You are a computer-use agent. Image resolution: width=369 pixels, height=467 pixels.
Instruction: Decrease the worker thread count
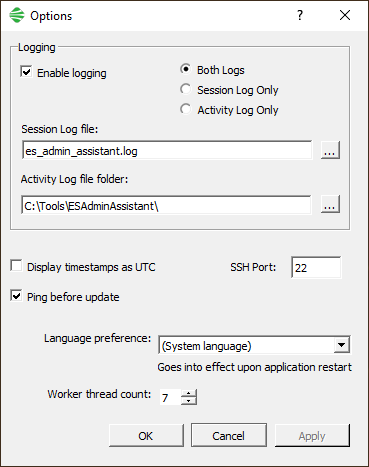tap(189, 401)
